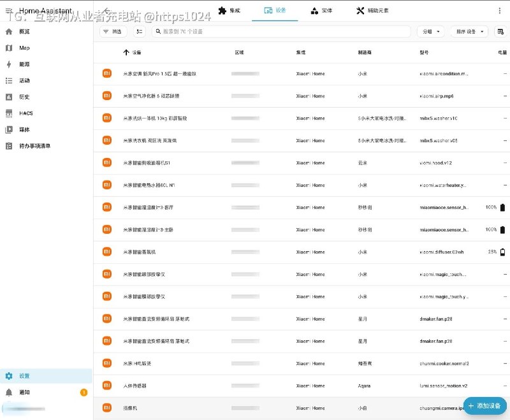
Task: Sort by the 集成 integration column header
Action: (x=300, y=52)
